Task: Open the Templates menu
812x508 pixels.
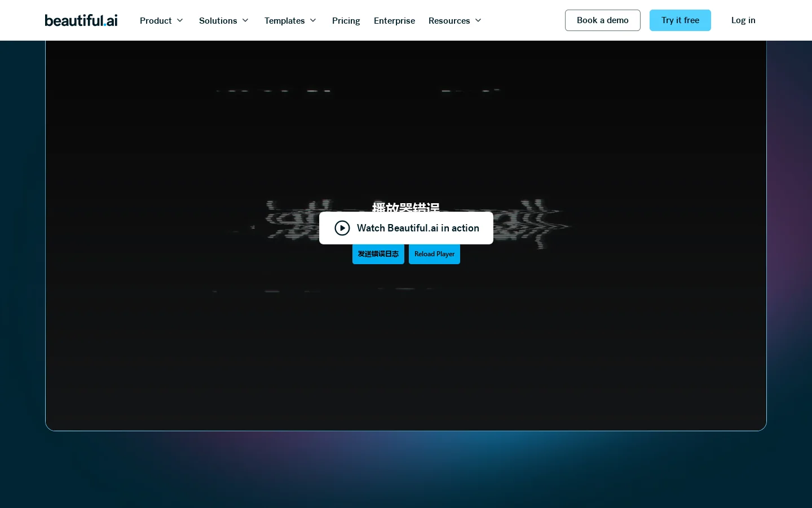Action: click(290, 20)
